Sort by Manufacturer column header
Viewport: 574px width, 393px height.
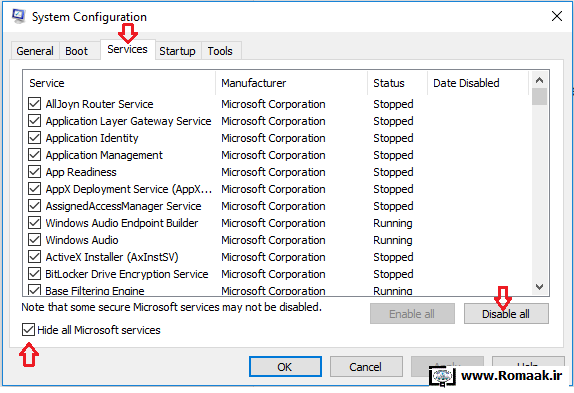(292, 83)
